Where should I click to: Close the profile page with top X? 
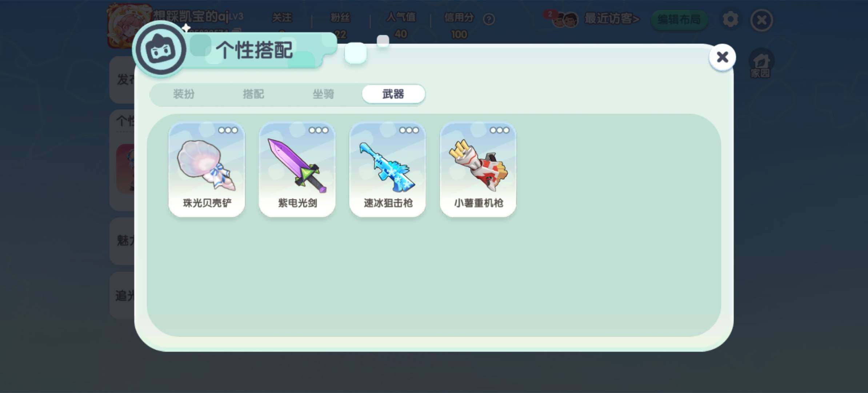[761, 20]
